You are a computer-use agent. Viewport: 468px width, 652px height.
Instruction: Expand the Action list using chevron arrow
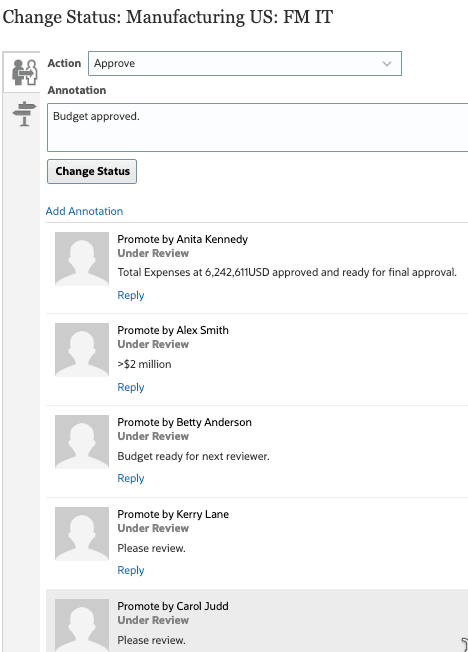[387, 64]
